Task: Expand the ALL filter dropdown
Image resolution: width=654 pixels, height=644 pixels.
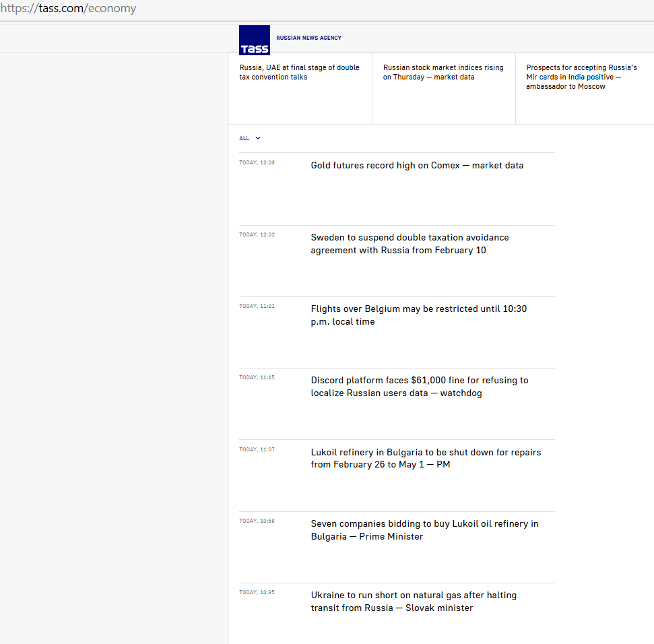Action: 244,138
